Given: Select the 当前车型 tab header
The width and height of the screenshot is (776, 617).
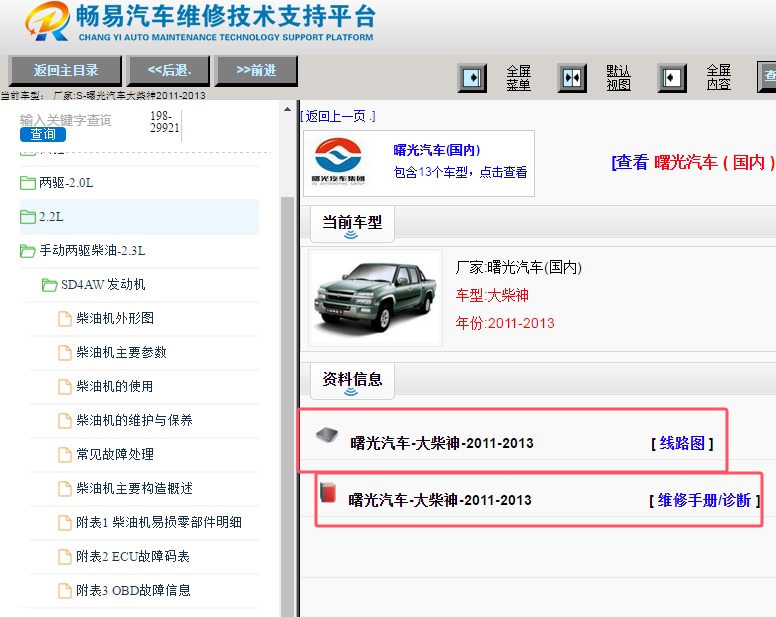Looking at the screenshot, I should (x=352, y=224).
